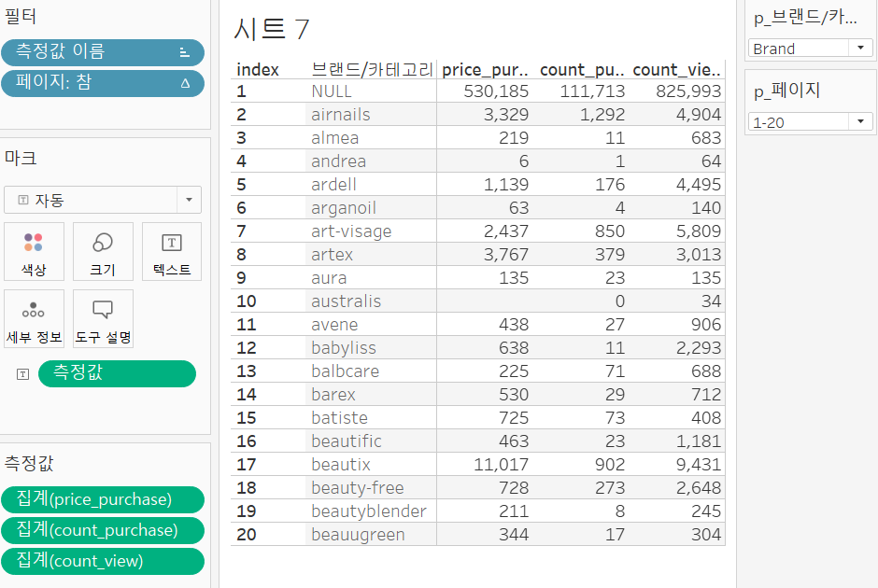Click the 도구 설명 (Tooltip) mark card icon
878x588 pixels.
tap(103, 319)
